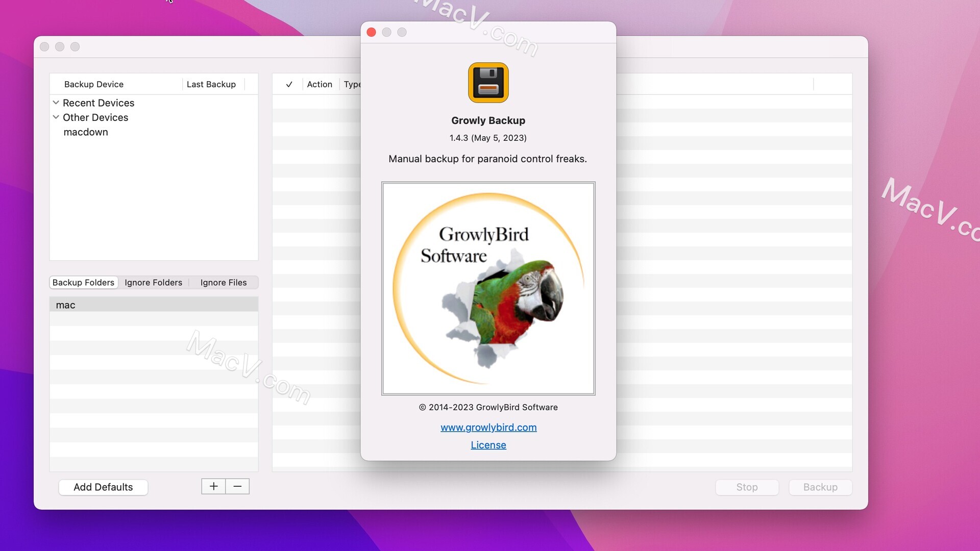This screenshot has width=980, height=551.
Task: Click the Growly Backup floppy disk app icon
Action: pyautogui.click(x=488, y=83)
